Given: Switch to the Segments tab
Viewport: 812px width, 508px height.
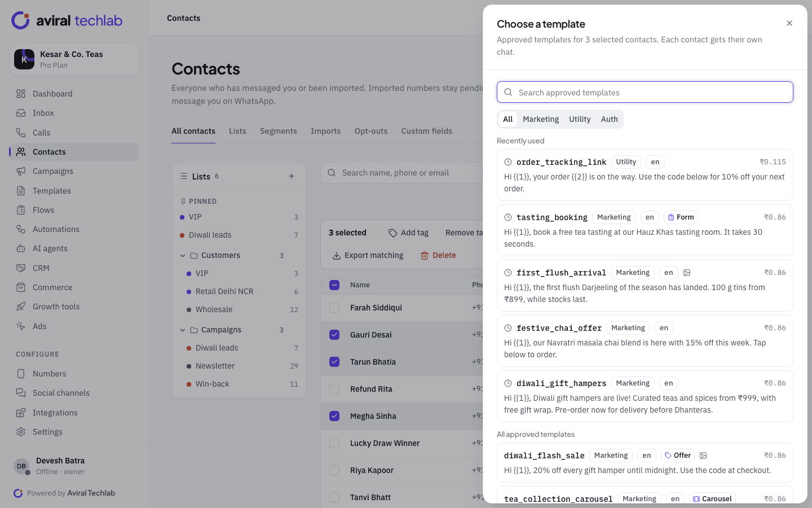Looking at the screenshot, I should point(279,131).
